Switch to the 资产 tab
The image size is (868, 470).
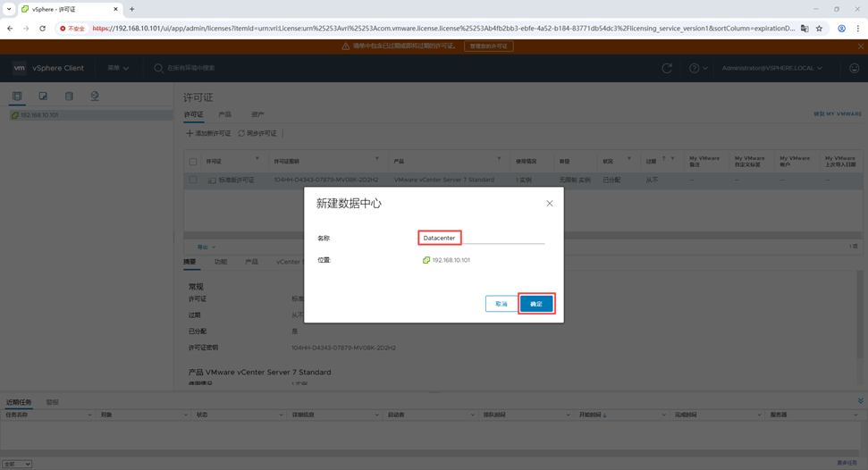point(257,114)
